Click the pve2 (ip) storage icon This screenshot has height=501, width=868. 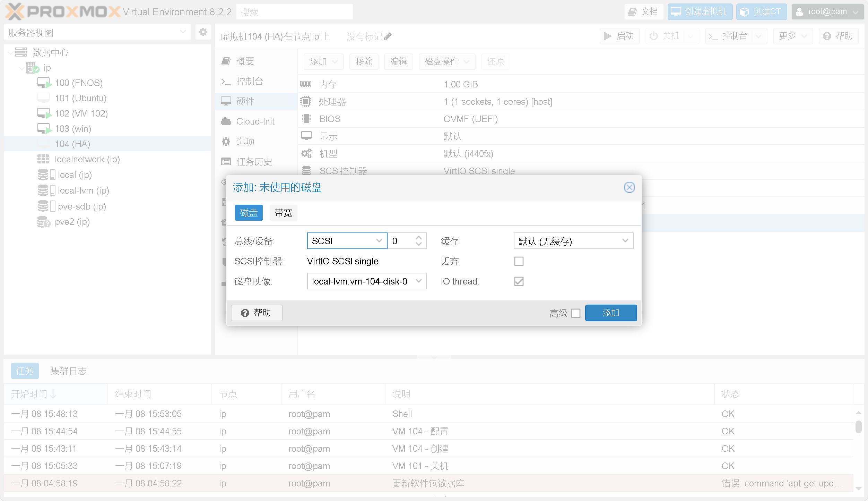tap(44, 222)
